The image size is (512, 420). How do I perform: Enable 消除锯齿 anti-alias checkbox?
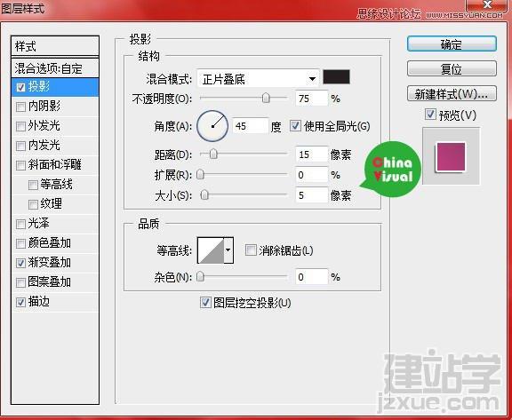coord(251,250)
